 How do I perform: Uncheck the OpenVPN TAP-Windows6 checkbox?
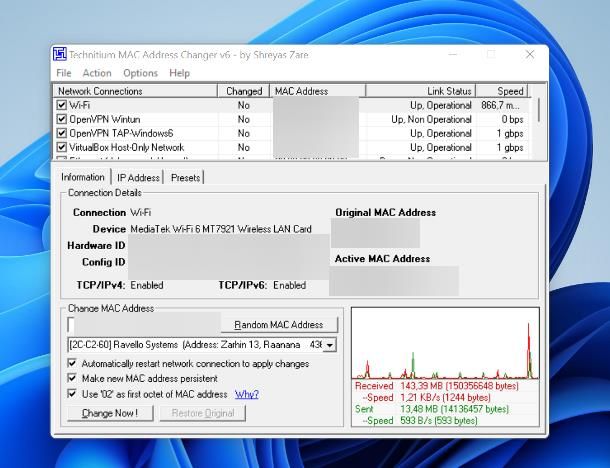(x=61, y=133)
